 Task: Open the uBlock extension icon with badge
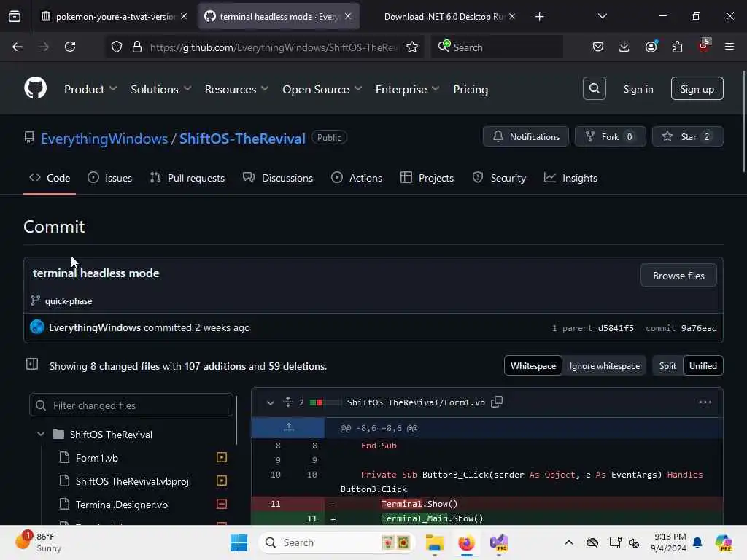point(704,46)
